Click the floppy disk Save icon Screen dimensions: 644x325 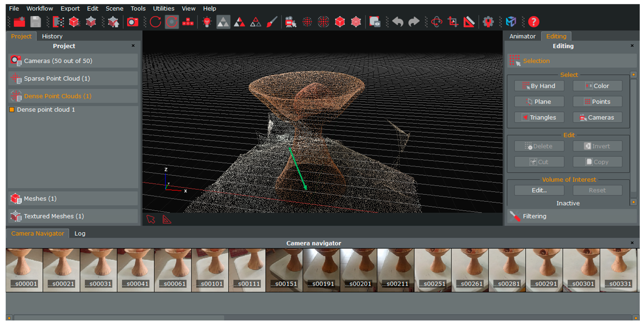pos(35,22)
